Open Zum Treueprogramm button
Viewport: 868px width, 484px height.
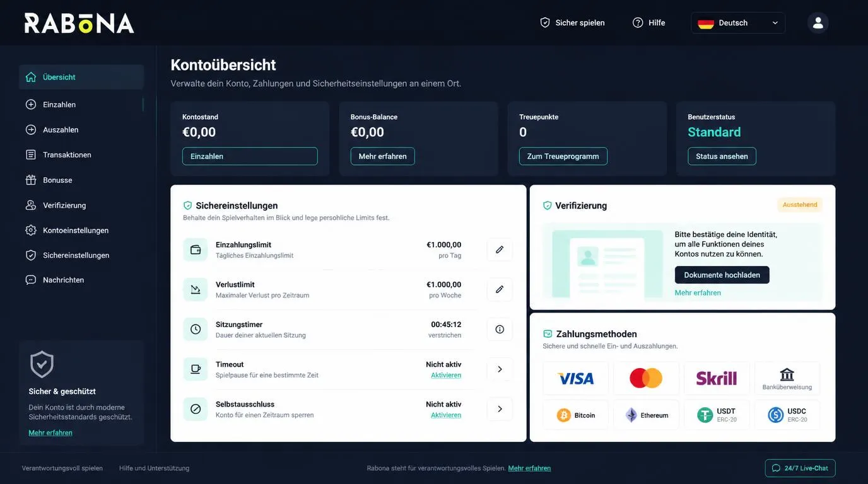[563, 156]
